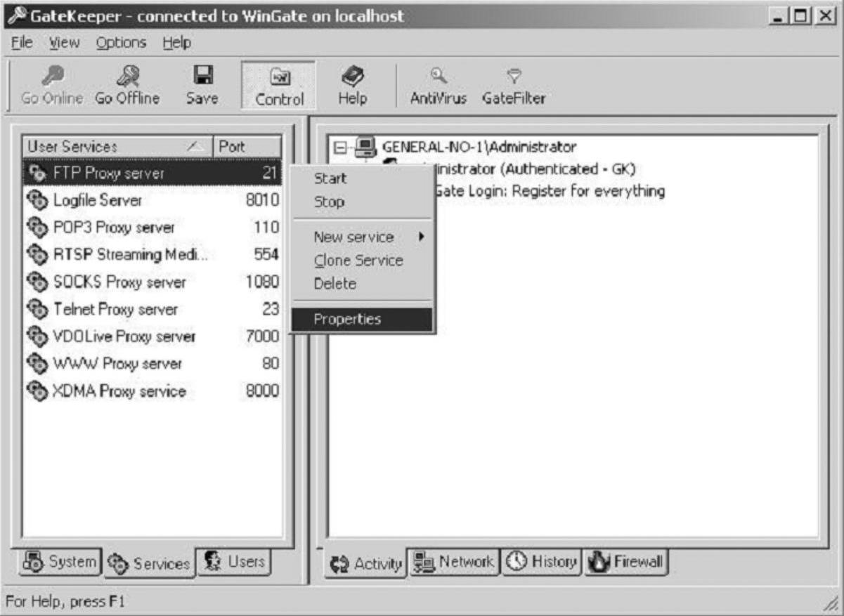Click the Telnet Proxy server icon

coord(37,309)
